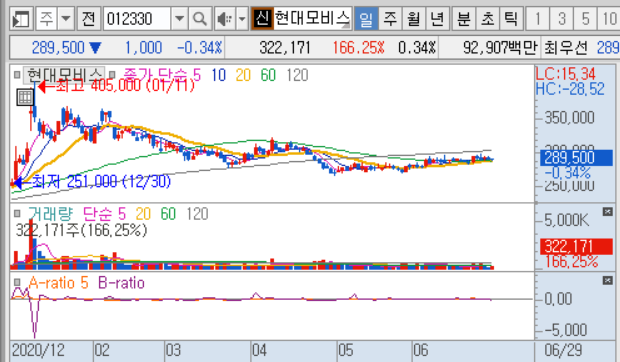Click the stock code field 012330
The height and width of the screenshot is (362, 620).
(137, 18)
